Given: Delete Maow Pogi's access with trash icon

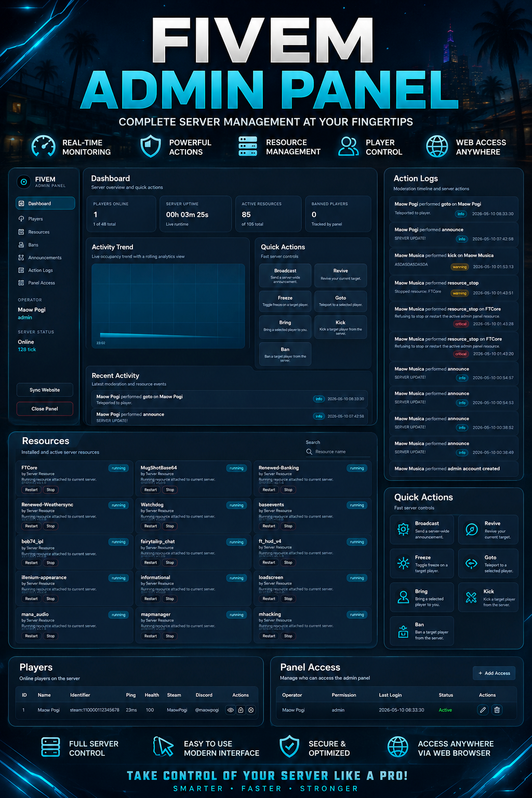Looking at the screenshot, I should (x=497, y=710).
